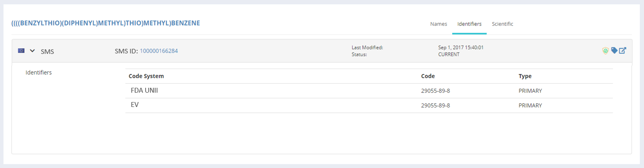
Task: Click the verified shield icon
Action: tap(605, 51)
